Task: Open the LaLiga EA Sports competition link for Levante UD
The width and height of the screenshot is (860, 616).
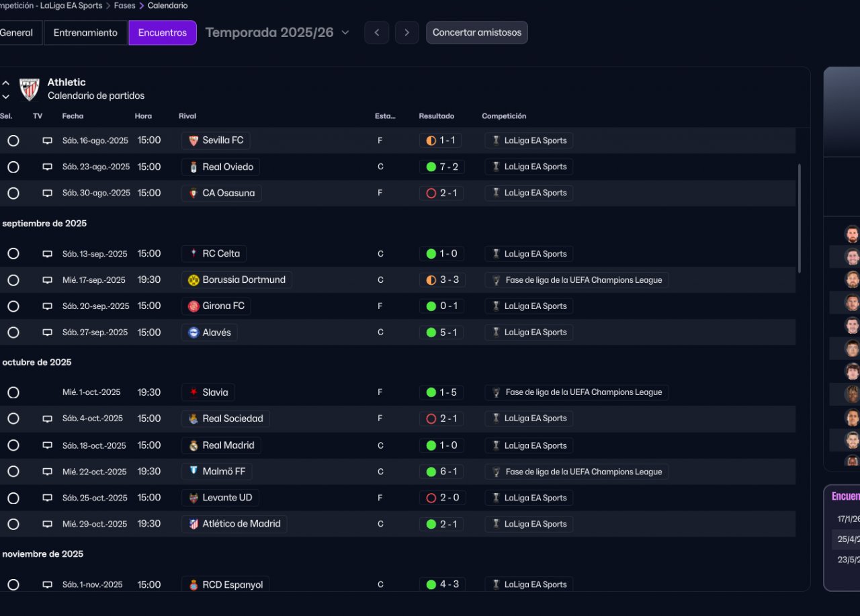Action: (529, 498)
